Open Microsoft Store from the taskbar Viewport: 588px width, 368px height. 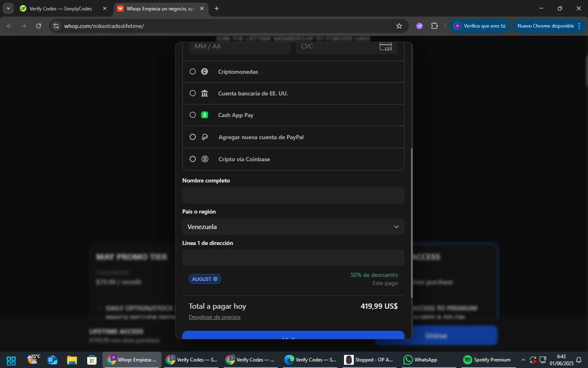tap(92, 360)
